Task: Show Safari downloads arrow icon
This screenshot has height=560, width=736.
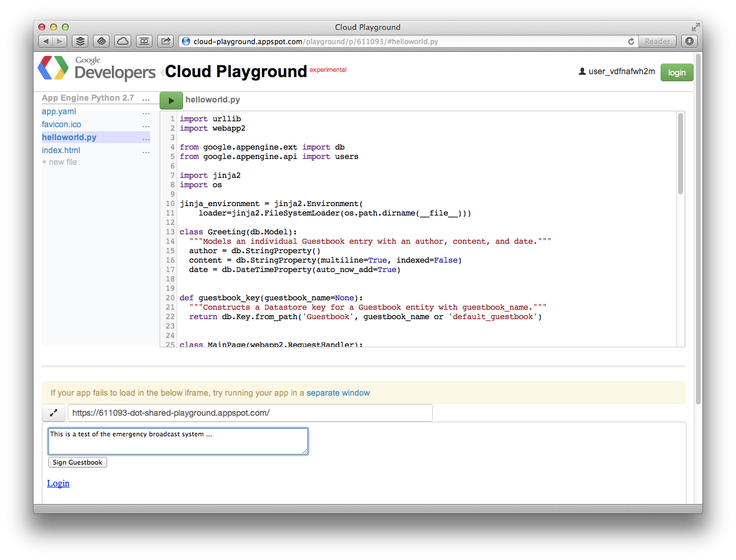Action: click(689, 41)
